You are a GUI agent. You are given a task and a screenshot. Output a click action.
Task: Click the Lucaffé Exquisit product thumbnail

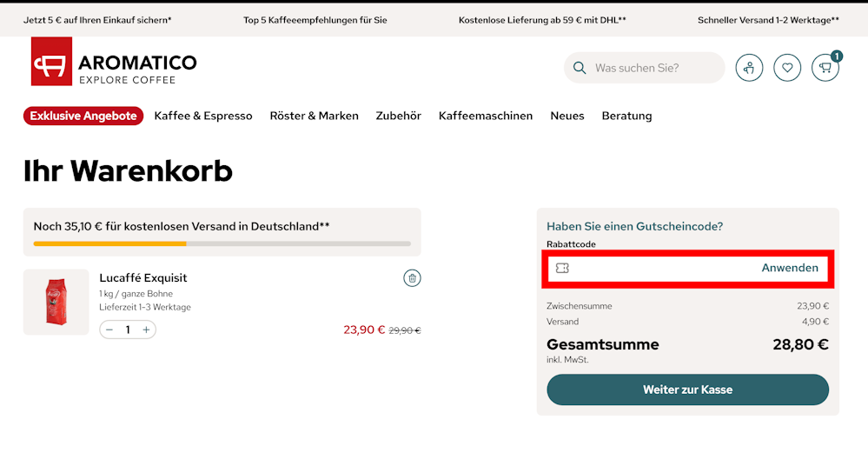(56, 302)
